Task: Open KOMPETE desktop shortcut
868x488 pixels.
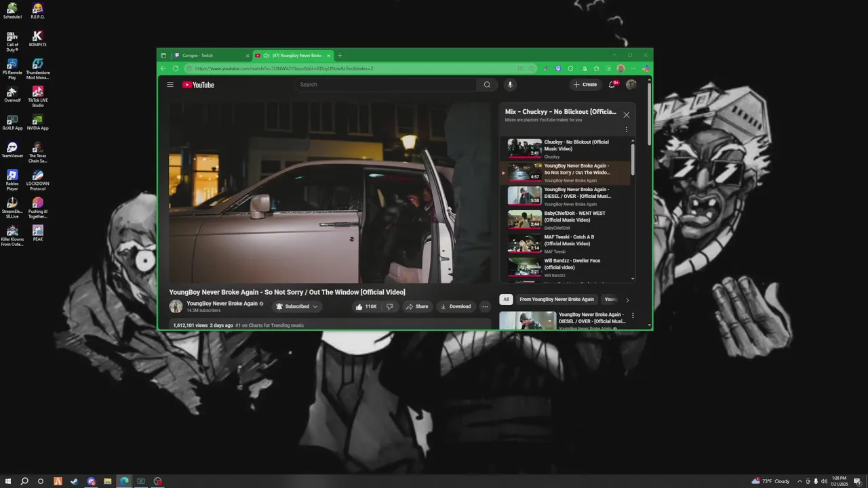Action: click(x=38, y=39)
